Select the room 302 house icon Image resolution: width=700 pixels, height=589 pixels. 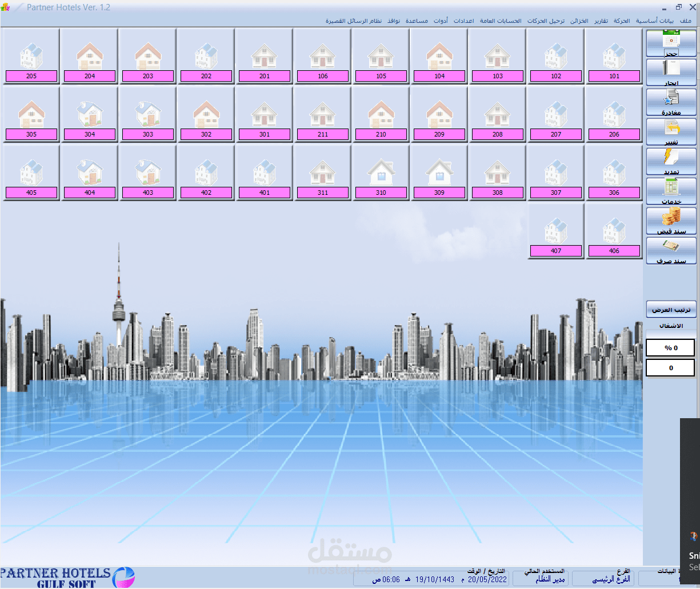(x=206, y=114)
